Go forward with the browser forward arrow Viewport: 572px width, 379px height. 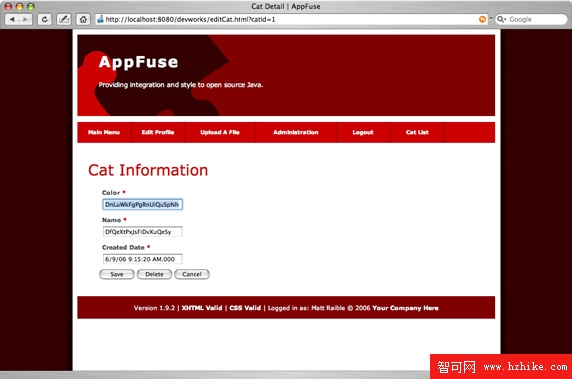pos(25,19)
